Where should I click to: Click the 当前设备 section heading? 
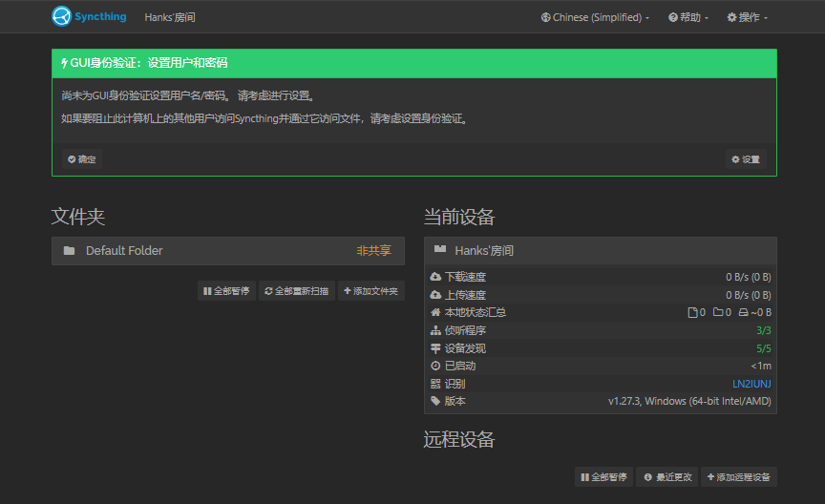(x=458, y=217)
